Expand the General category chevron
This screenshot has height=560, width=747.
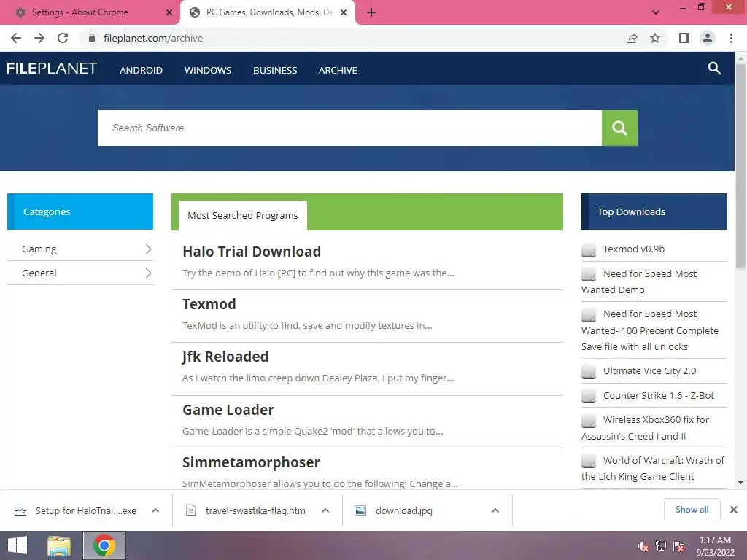[x=148, y=273]
